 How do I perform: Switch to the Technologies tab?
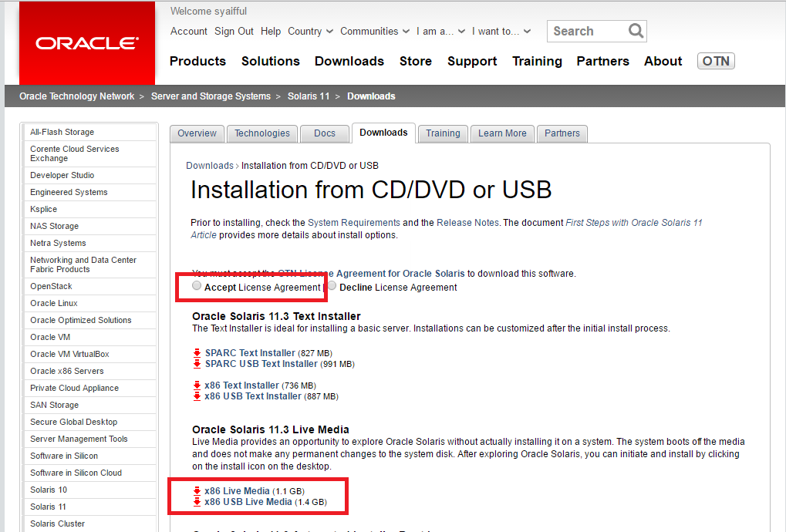[x=262, y=133]
